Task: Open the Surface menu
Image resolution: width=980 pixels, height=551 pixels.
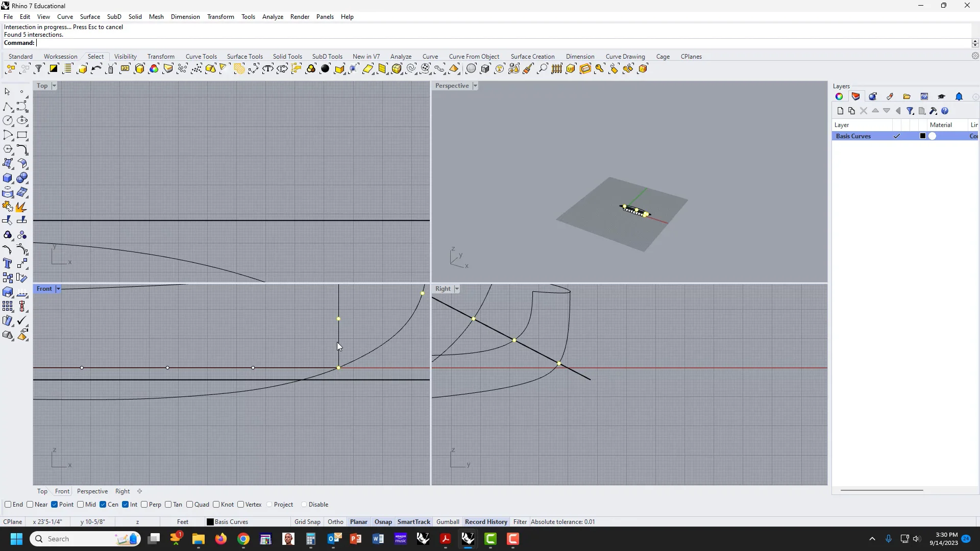Action: click(x=90, y=17)
